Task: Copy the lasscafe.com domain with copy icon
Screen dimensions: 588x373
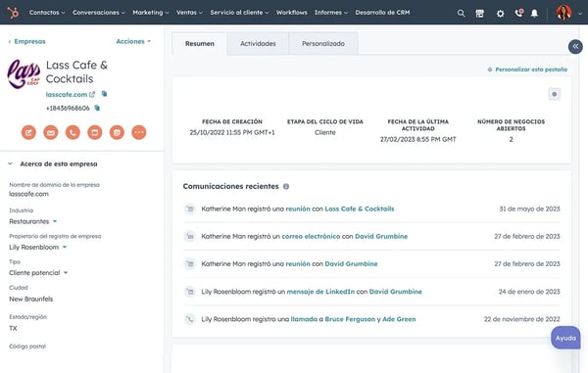Action: pos(104,94)
